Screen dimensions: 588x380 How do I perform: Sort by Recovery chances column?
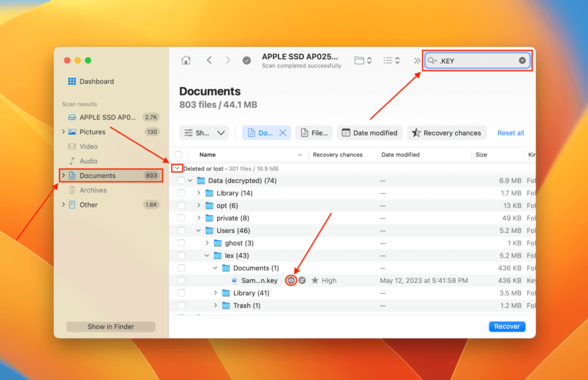[x=338, y=154]
